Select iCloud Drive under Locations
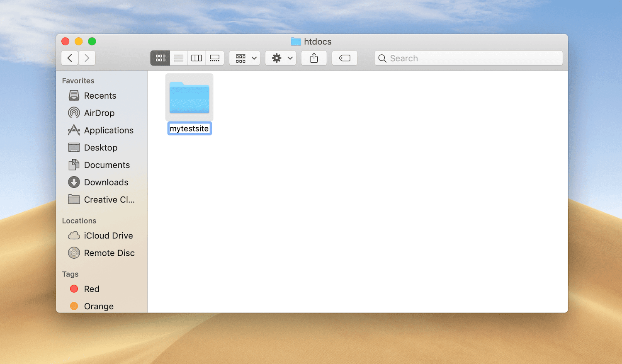Image resolution: width=622 pixels, height=364 pixels. click(x=108, y=235)
